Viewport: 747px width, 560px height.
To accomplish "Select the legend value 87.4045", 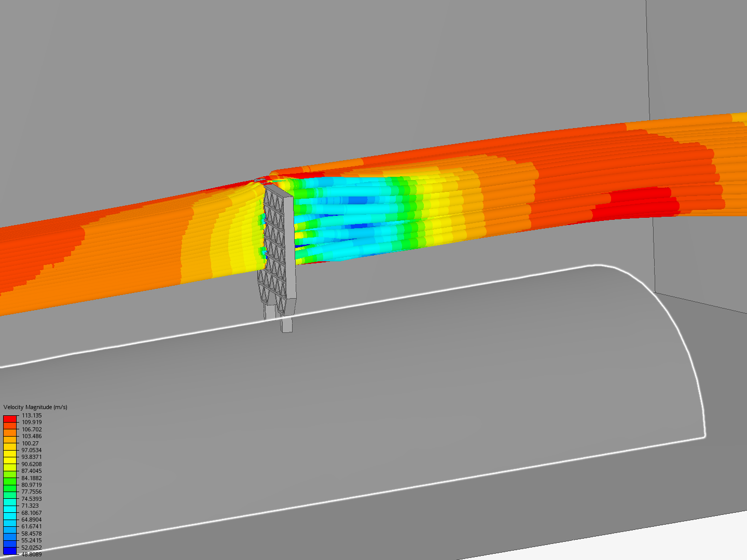I will [32, 471].
